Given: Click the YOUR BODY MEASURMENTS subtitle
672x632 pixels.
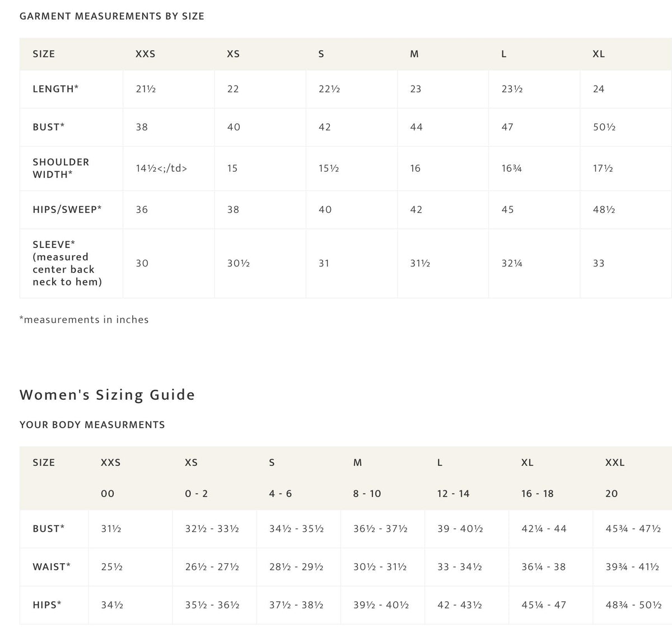Looking at the screenshot, I should (x=92, y=425).
